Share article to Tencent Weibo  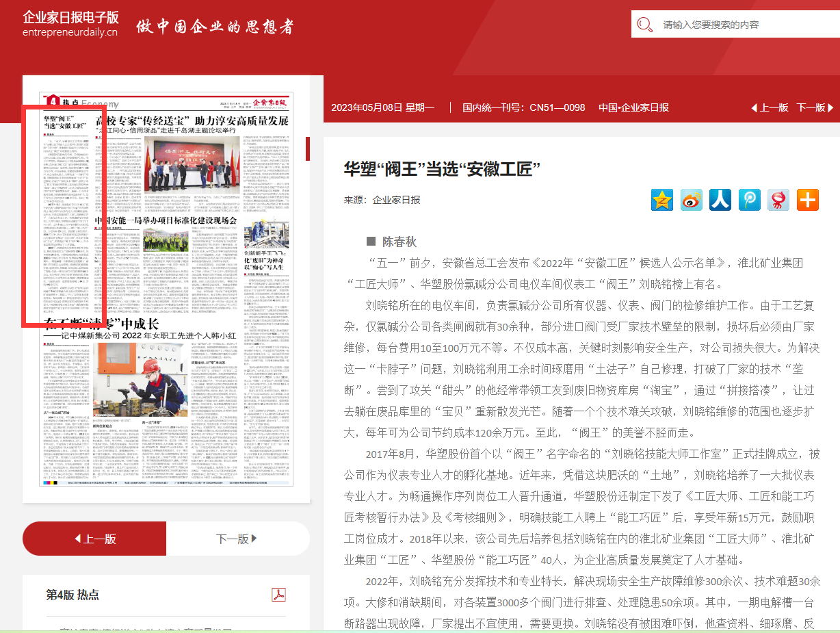750,200
